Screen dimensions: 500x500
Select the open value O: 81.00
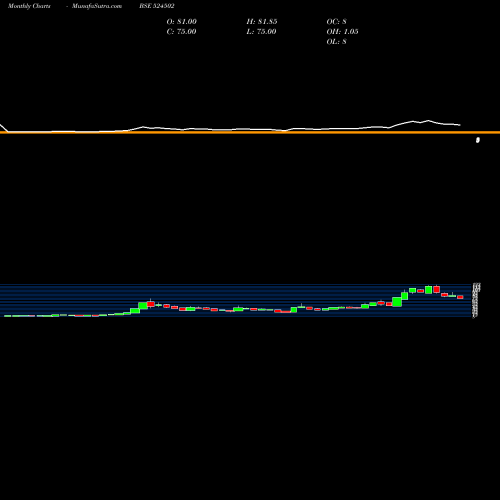[181, 22]
